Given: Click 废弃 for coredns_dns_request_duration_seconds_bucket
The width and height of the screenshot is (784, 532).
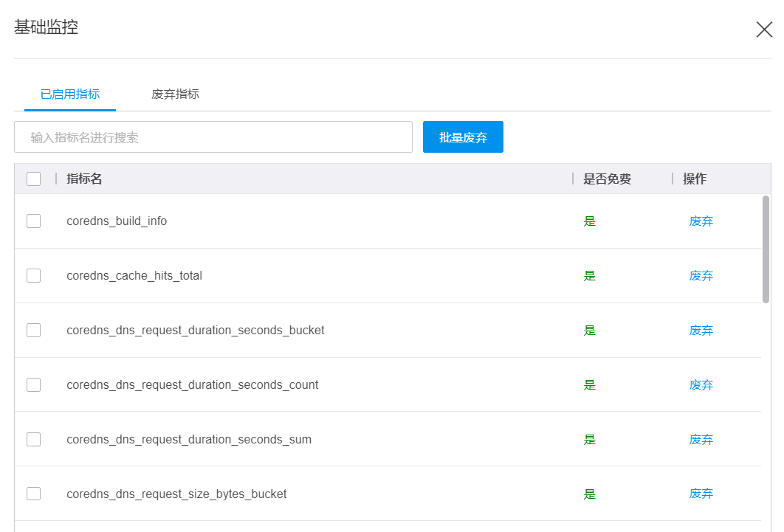Looking at the screenshot, I should (701, 331).
